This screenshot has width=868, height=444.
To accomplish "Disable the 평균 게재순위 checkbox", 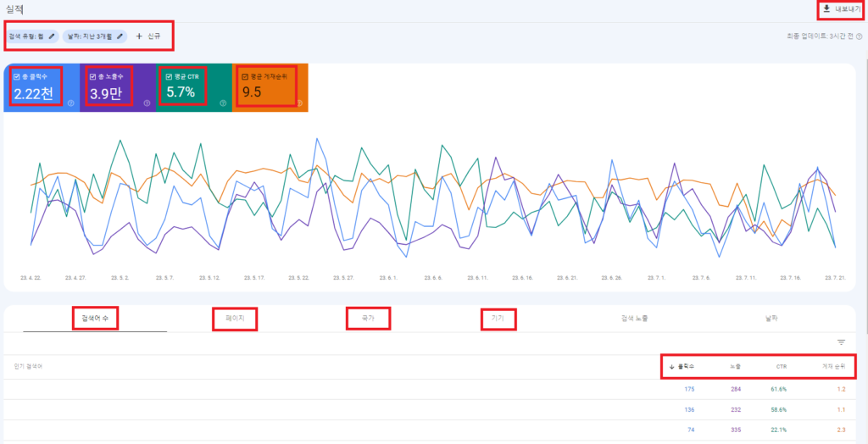I will (245, 76).
